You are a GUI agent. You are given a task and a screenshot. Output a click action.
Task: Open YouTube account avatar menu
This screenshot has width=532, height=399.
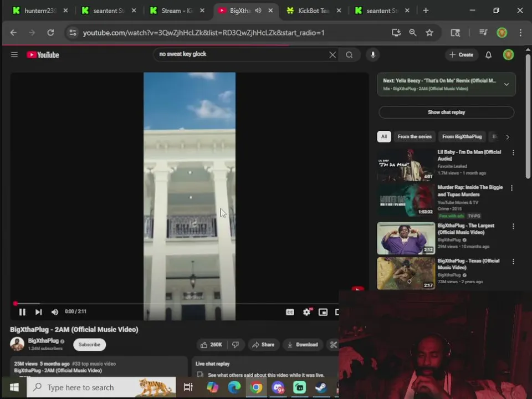[x=508, y=55]
